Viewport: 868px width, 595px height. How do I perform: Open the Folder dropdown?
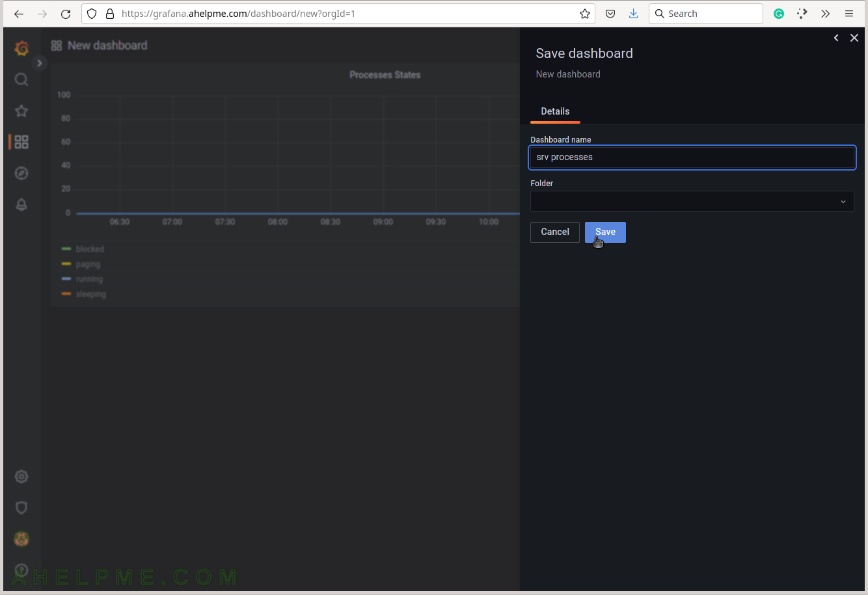click(692, 201)
